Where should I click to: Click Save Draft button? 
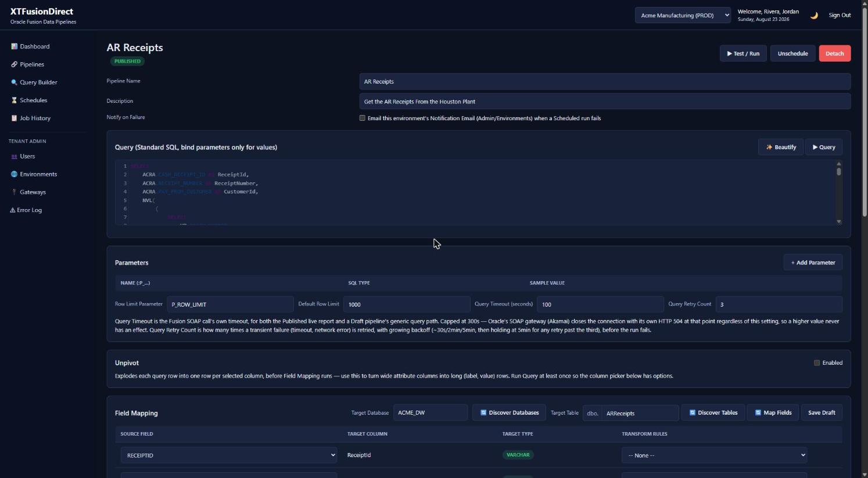(822, 413)
